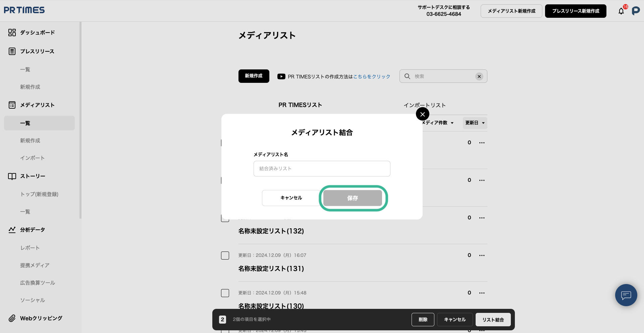Click the PR TIMES logo
Screen dimensions: 644x333
(24, 10)
